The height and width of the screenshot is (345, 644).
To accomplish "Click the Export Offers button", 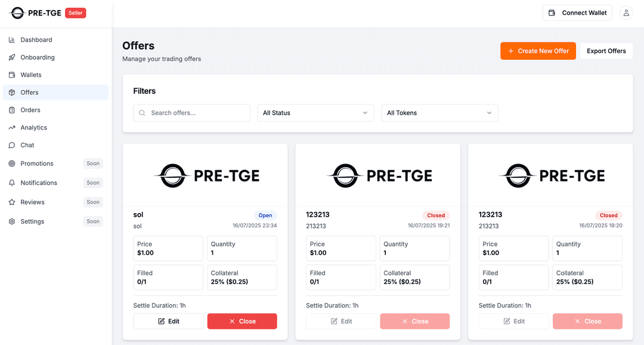I will coord(606,51).
